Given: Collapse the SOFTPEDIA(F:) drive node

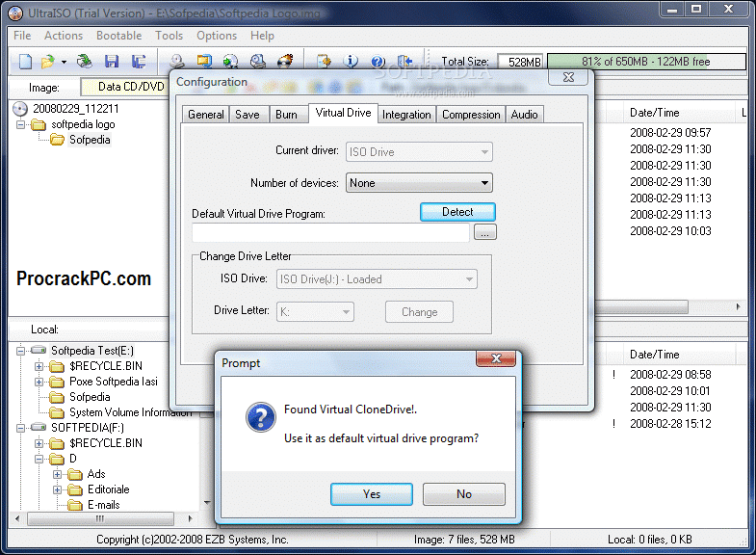Looking at the screenshot, I should pos(21,428).
